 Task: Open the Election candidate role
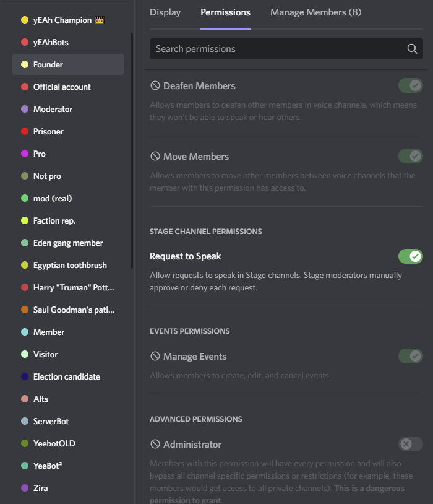click(67, 376)
